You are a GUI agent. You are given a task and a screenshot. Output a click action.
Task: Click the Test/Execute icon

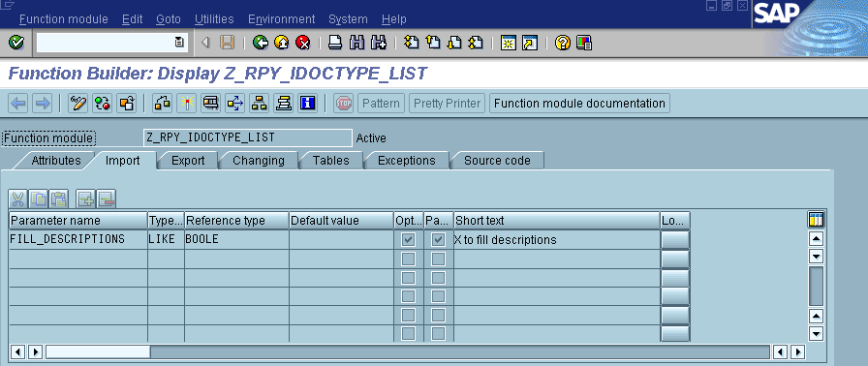tap(210, 104)
